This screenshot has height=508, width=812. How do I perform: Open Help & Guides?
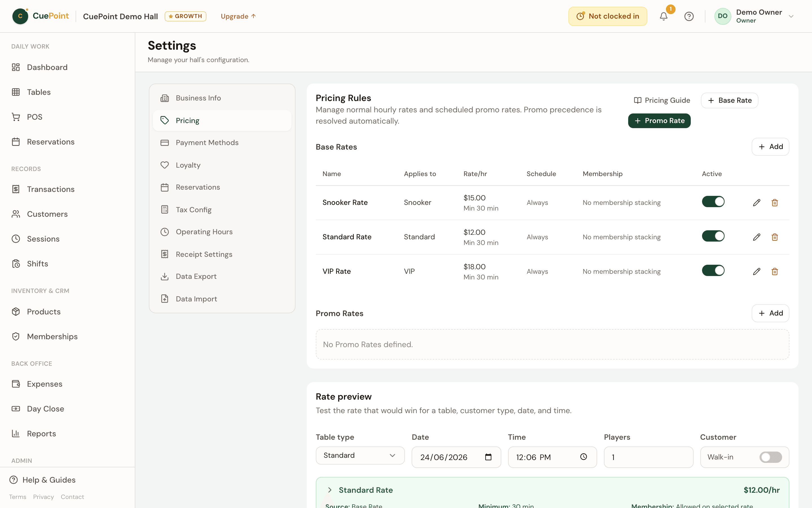[x=43, y=480]
